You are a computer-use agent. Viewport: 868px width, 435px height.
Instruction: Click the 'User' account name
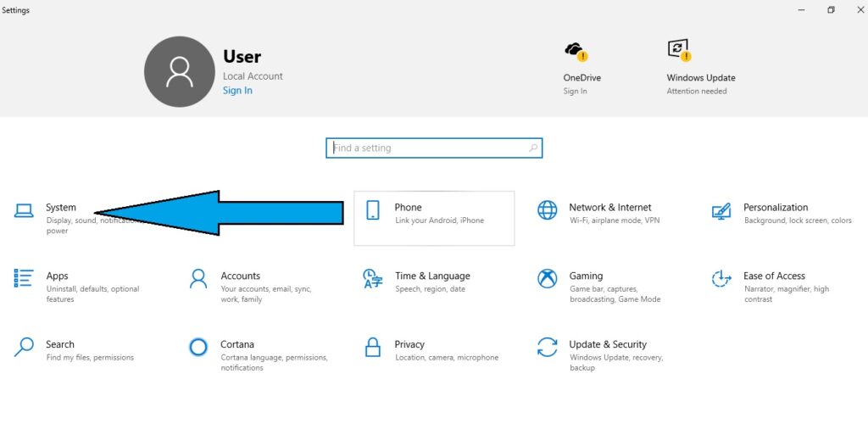[x=242, y=57]
